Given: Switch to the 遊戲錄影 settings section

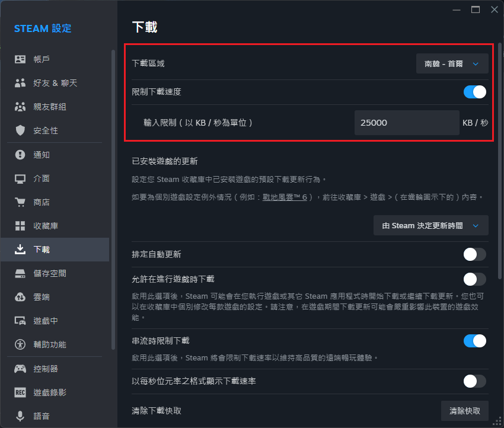Looking at the screenshot, I should point(50,392).
